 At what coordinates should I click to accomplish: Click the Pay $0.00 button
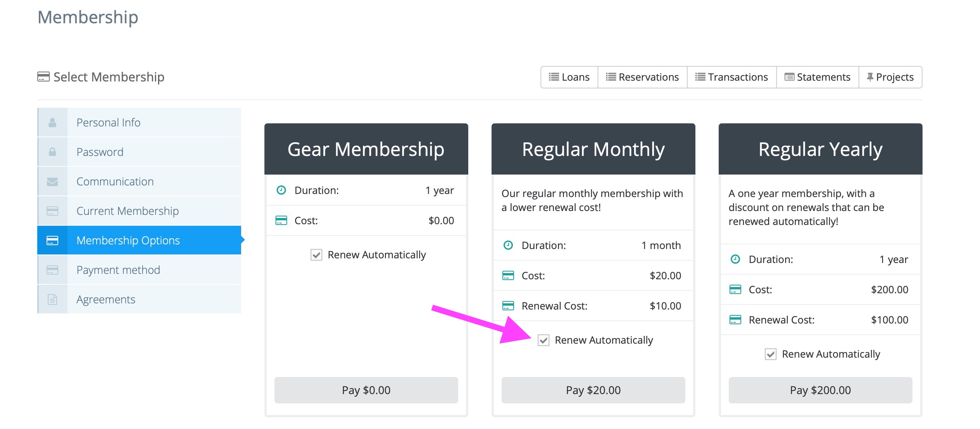click(x=366, y=390)
